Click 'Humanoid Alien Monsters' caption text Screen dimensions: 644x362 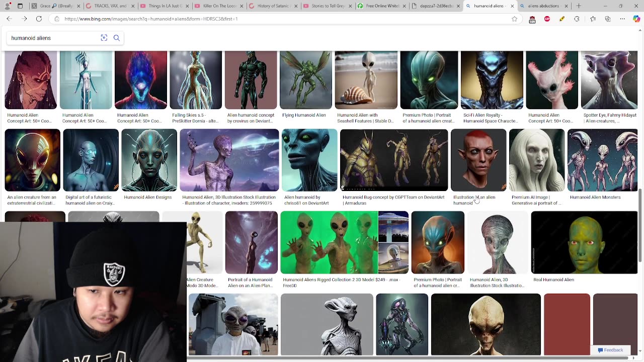[x=595, y=197]
